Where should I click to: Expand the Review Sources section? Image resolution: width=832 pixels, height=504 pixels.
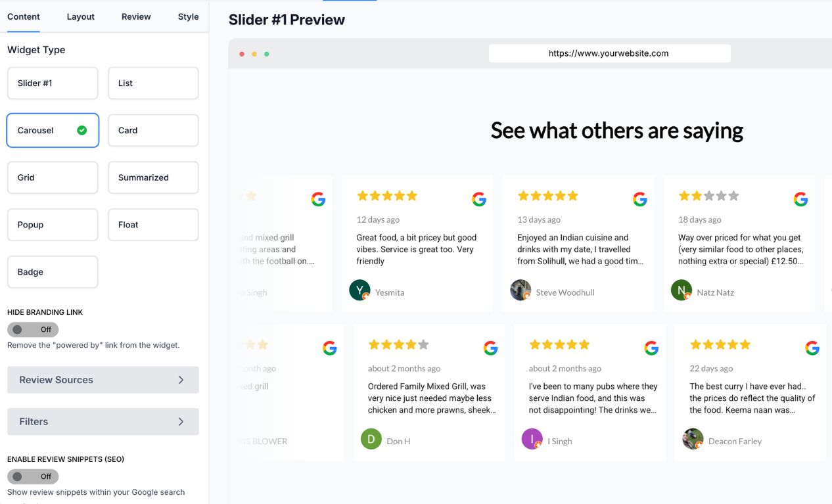[103, 380]
